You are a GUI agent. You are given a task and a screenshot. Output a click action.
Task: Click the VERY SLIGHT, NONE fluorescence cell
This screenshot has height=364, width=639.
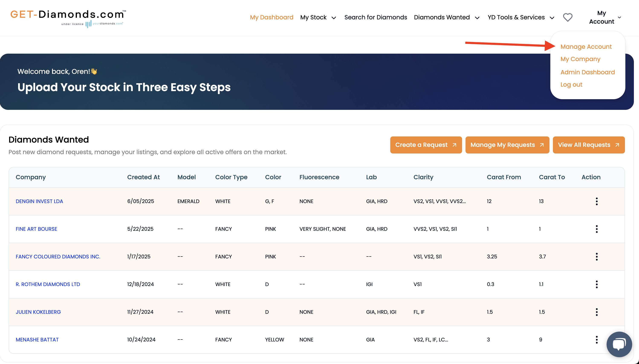click(x=322, y=229)
